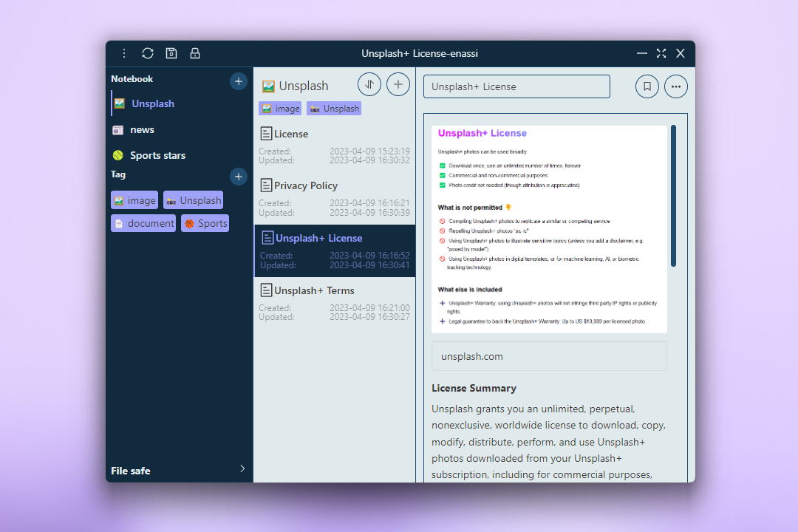Select the Unsplash notebook

pyautogui.click(x=181, y=104)
